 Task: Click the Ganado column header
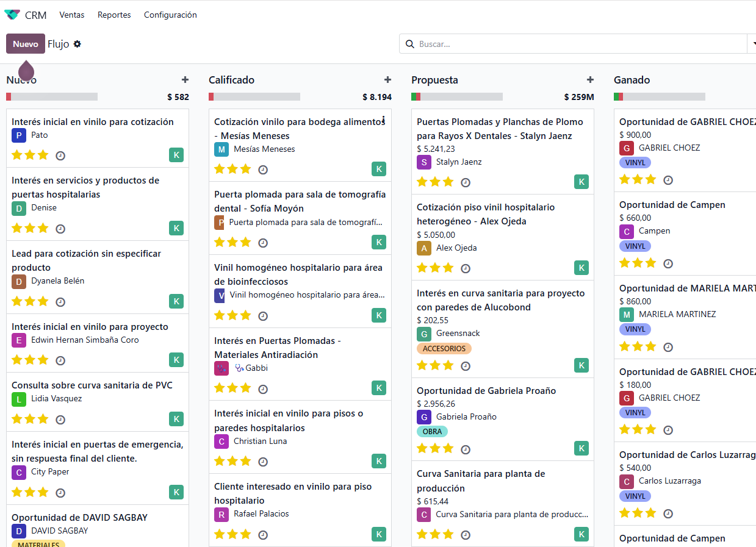(x=632, y=80)
